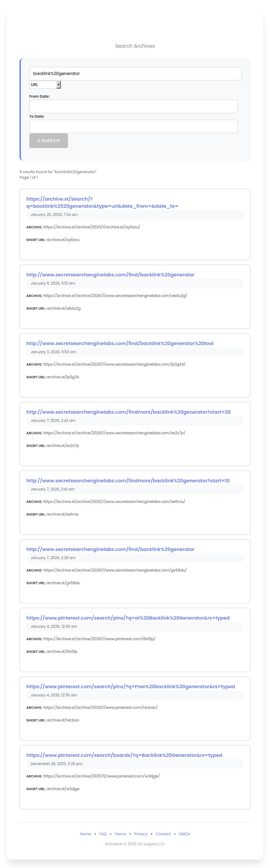The height and width of the screenshot is (868, 270).
Task: Open the FAQ footer link
Action: coord(103,834)
